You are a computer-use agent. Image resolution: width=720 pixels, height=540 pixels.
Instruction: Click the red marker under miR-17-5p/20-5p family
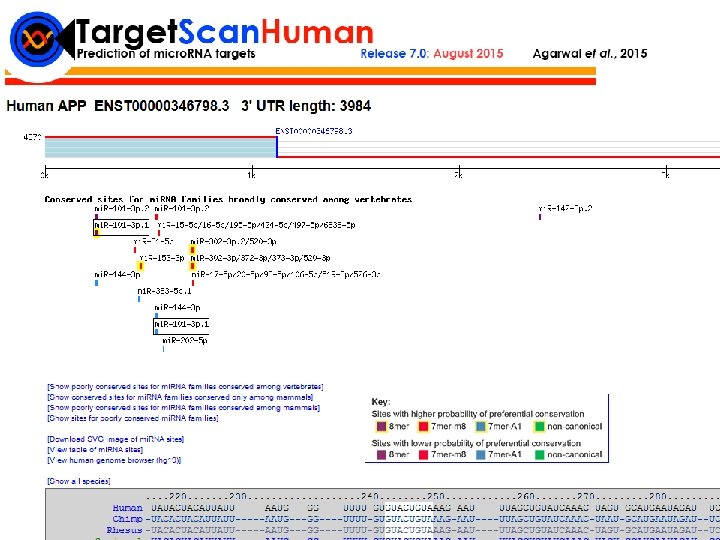click(193, 283)
